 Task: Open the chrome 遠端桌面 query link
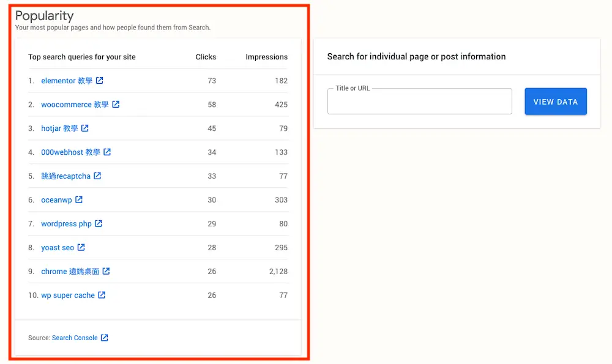pos(70,271)
